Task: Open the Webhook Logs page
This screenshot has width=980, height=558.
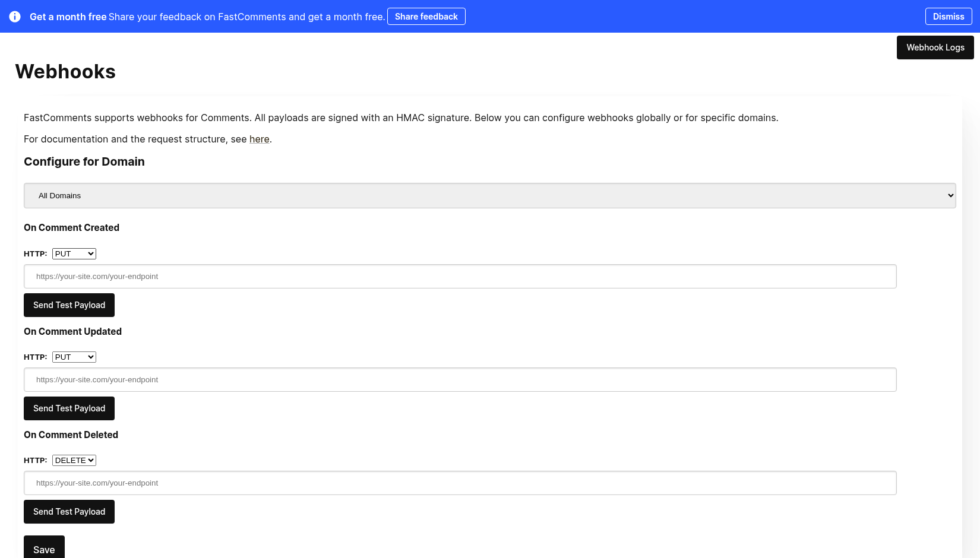Action: [935, 47]
